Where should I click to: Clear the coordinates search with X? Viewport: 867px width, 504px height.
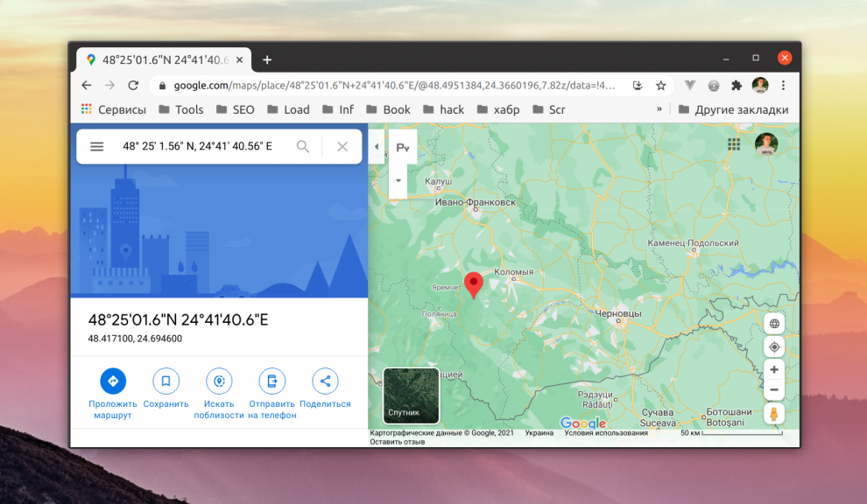tap(342, 146)
